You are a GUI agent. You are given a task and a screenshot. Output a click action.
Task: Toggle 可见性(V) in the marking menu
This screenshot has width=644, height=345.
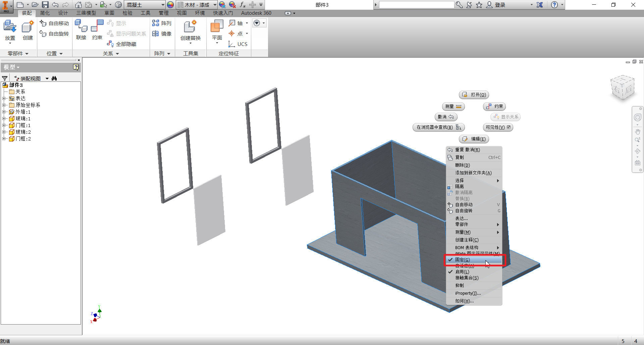click(x=498, y=127)
